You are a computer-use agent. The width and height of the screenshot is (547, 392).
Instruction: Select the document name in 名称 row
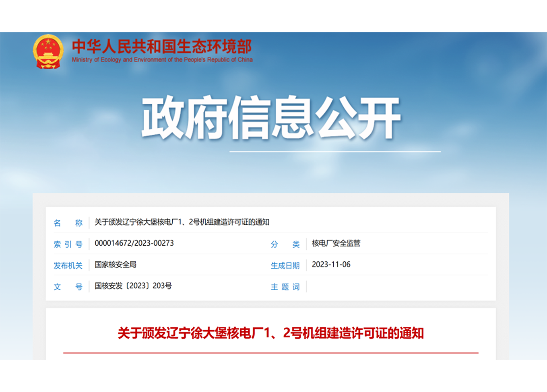click(x=182, y=222)
